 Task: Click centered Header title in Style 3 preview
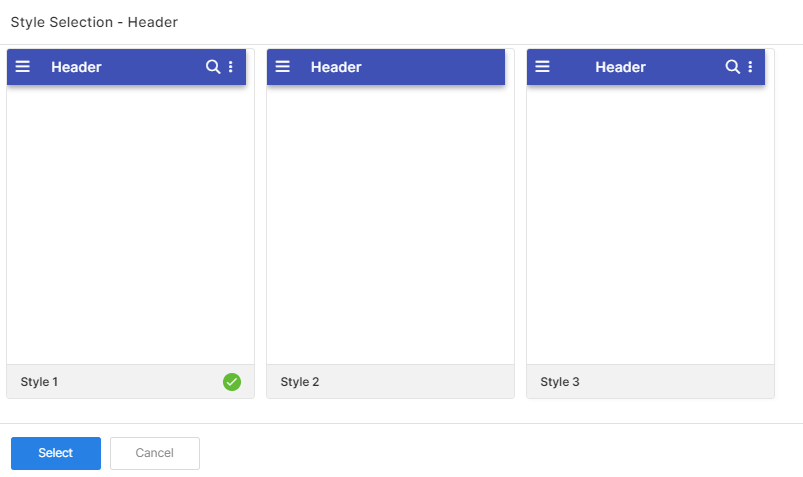click(620, 67)
